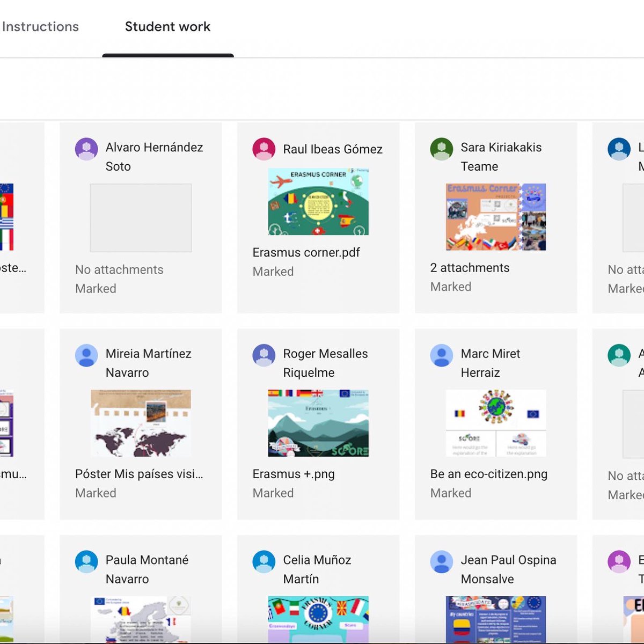Click the Póster Mis países visi... file name

click(x=139, y=474)
